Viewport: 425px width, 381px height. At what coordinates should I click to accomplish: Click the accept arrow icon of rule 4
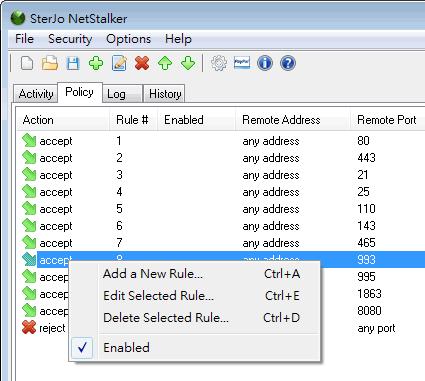tap(29, 192)
